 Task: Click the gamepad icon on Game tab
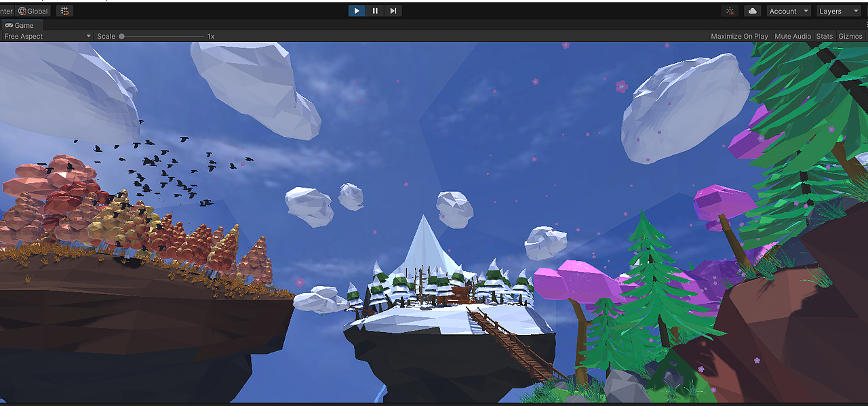9,25
